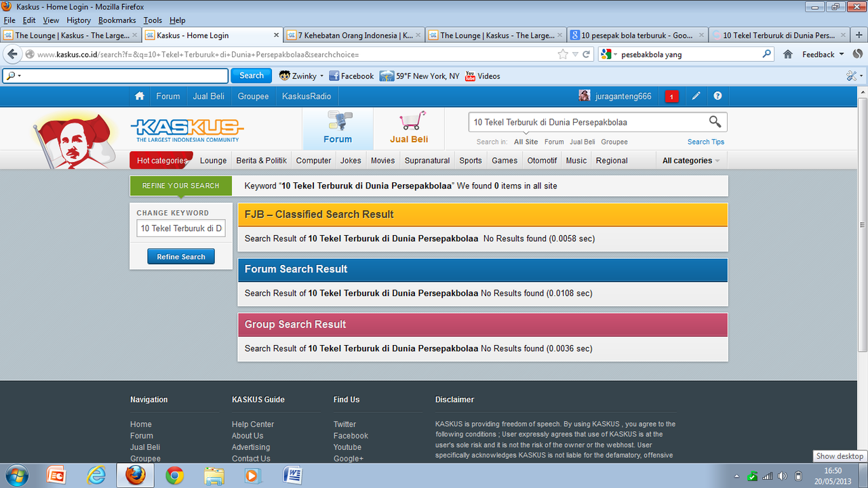Select the Hot categories tab
The image size is (868, 488).
pyautogui.click(x=161, y=161)
